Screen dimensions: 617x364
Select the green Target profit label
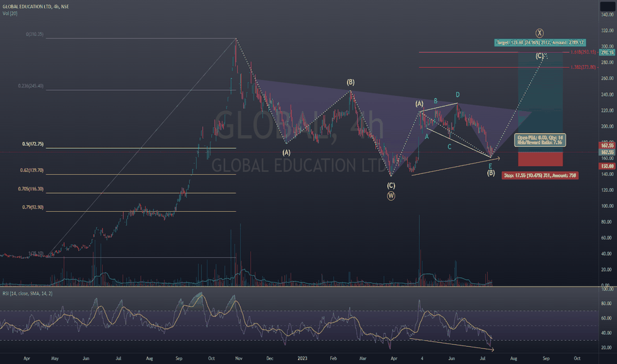(540, 42)
